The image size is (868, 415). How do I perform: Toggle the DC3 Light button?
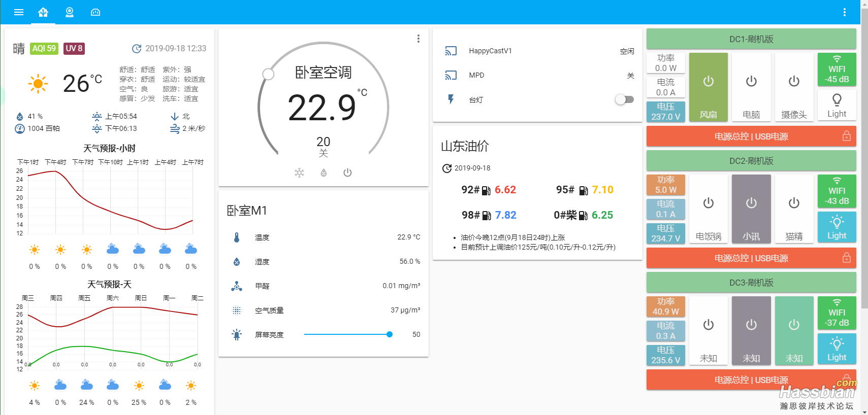pos(837,349)
